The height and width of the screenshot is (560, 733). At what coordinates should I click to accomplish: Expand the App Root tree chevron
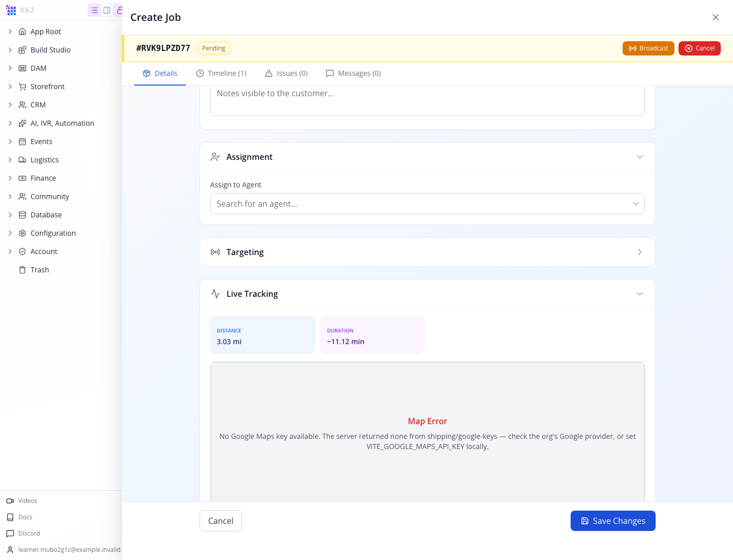(10, 32)
